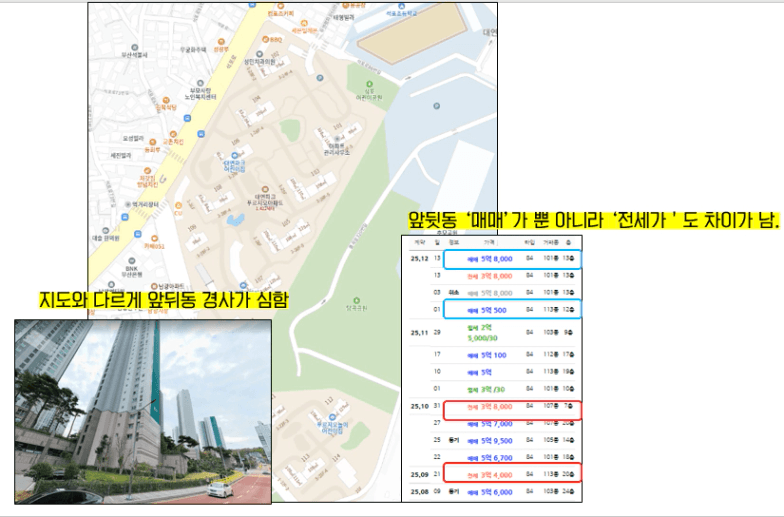Click the 가격 column header

489,242
